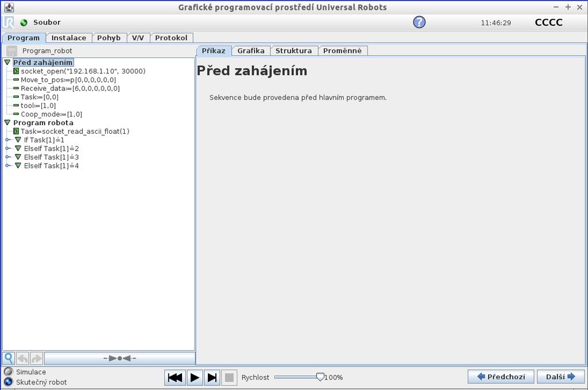The width and height of the screenshot is (588, 390).
Task: Switch to the Program tab
Action: [24, 38]
